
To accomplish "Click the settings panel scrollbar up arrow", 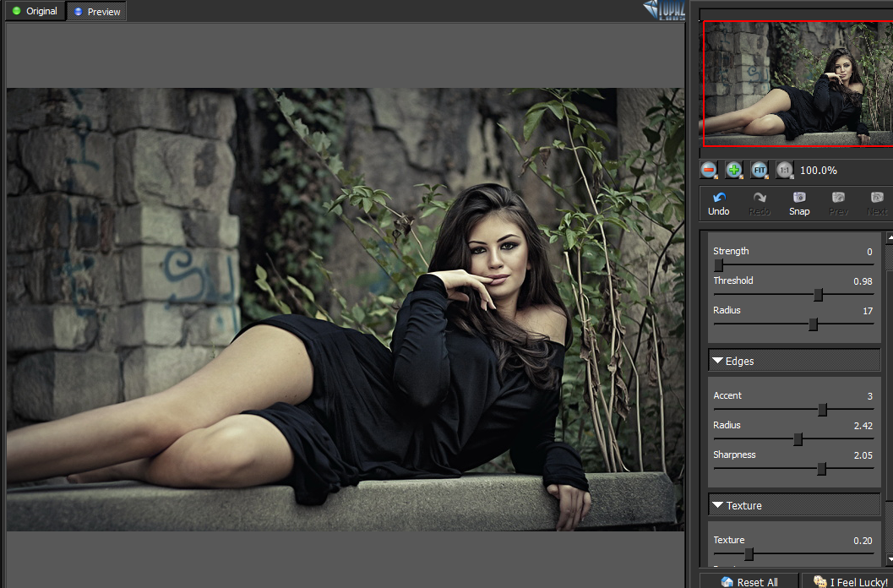I will (x=889, y=239).
